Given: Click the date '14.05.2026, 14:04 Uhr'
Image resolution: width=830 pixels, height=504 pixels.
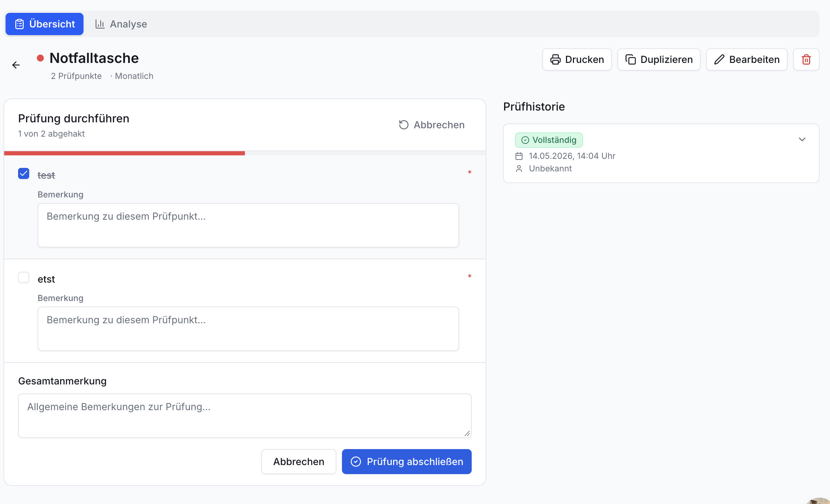Looking at the screenshot, I should (572, 156).
